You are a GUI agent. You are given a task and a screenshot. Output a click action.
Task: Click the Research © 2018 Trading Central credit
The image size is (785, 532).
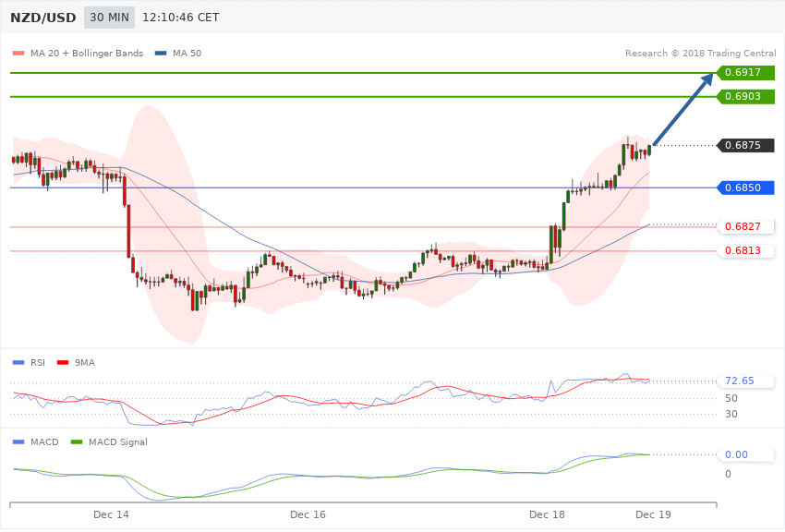[700, 53]
